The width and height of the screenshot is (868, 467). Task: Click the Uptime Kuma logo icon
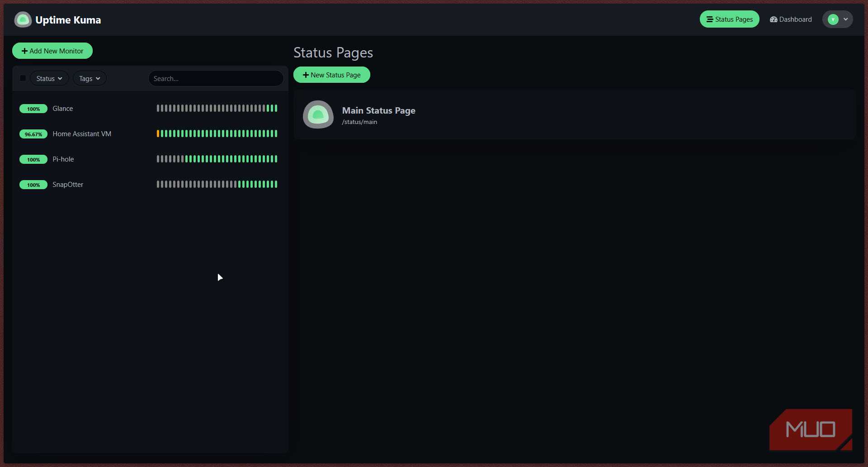pyautogui.click(x=23, y=19)
